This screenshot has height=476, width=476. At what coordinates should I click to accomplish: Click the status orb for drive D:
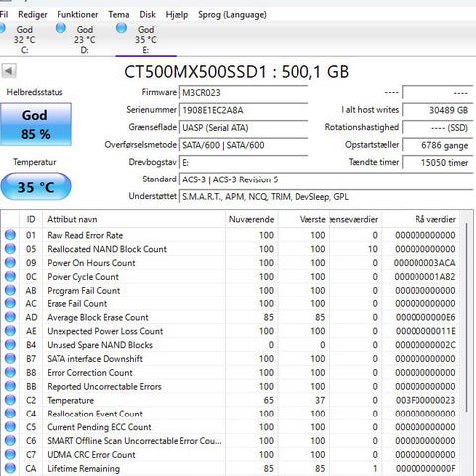click(60, 28)
